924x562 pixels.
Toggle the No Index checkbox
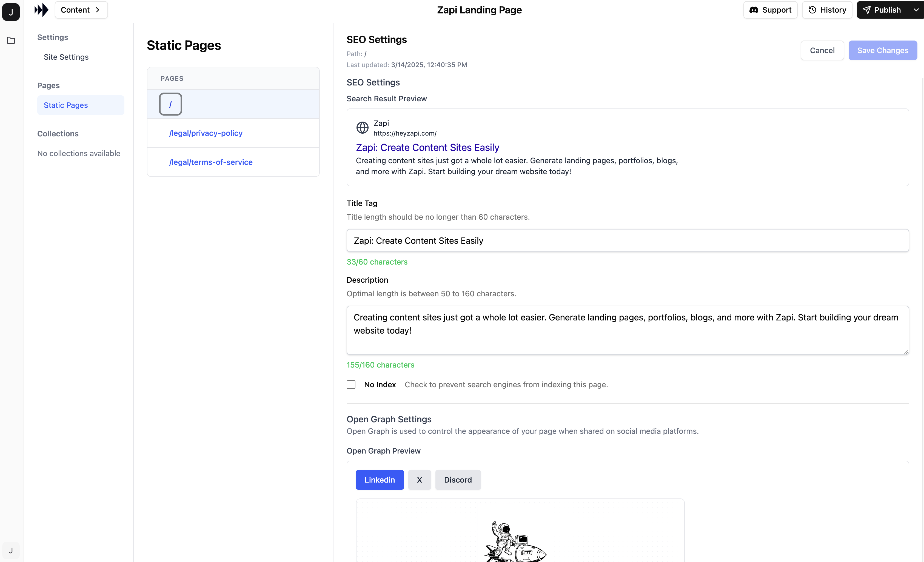351,384
